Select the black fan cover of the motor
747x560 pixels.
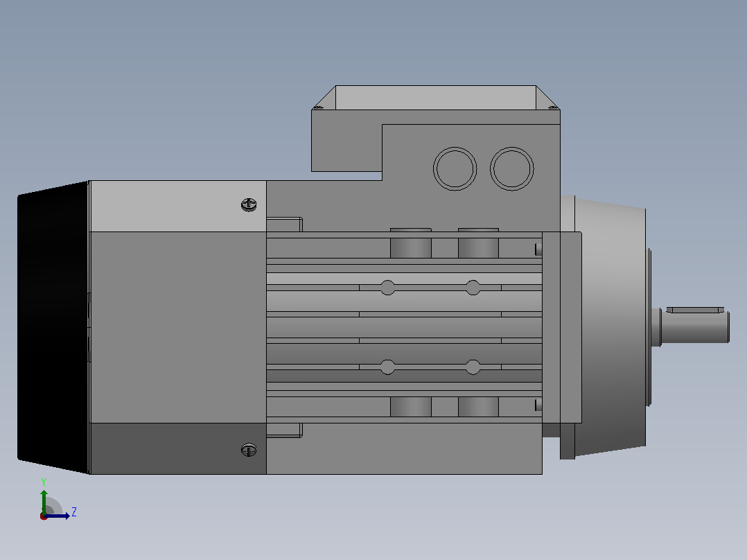point(53,327)
